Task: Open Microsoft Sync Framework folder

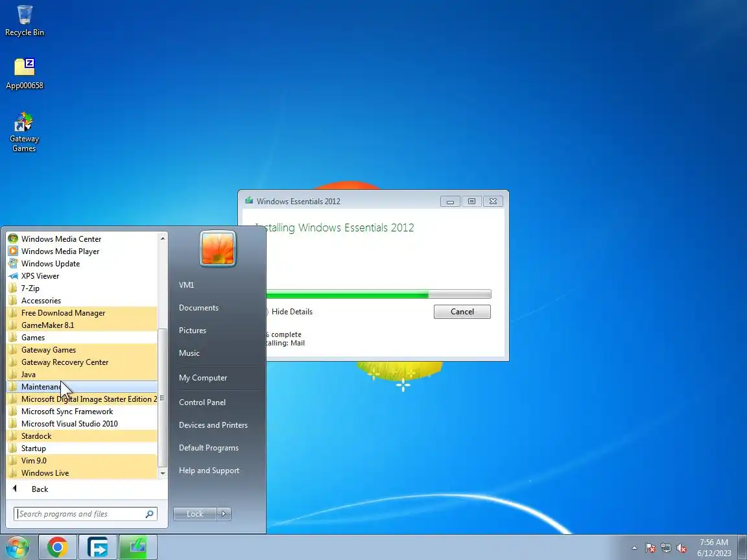Action: pyautogui.click(x=82, y=412)
